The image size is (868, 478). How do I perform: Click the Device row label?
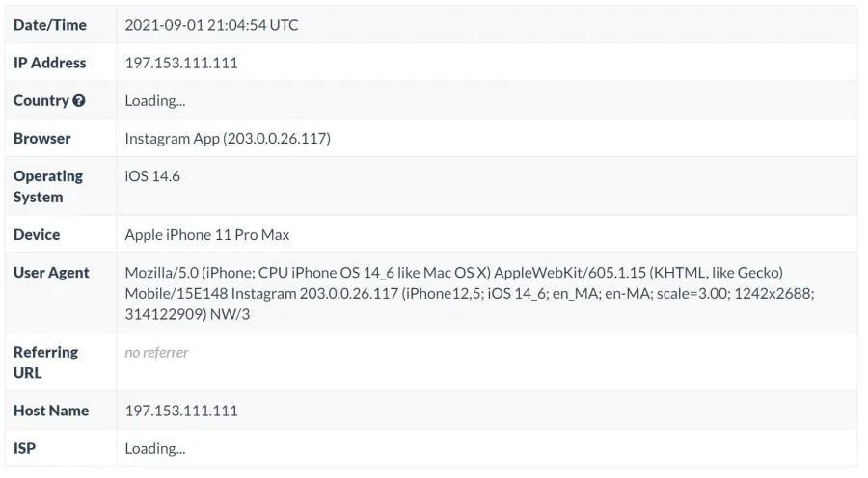(37, 234)
